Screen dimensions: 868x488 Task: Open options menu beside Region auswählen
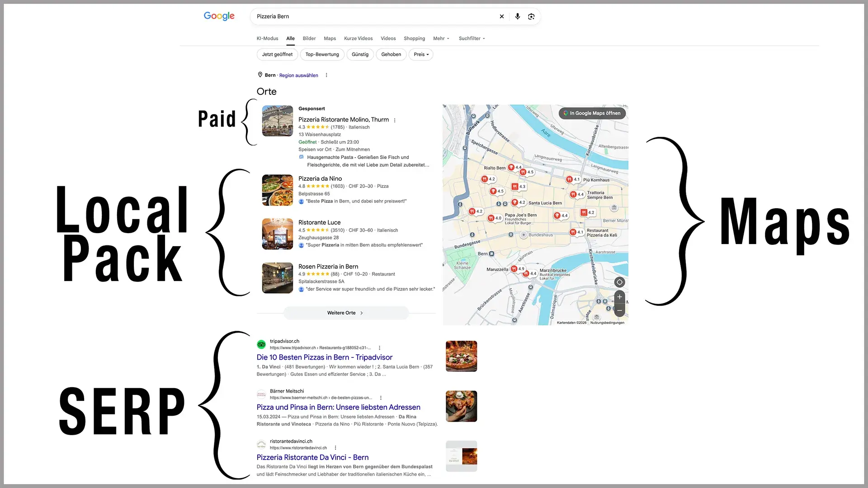[326, 75]
